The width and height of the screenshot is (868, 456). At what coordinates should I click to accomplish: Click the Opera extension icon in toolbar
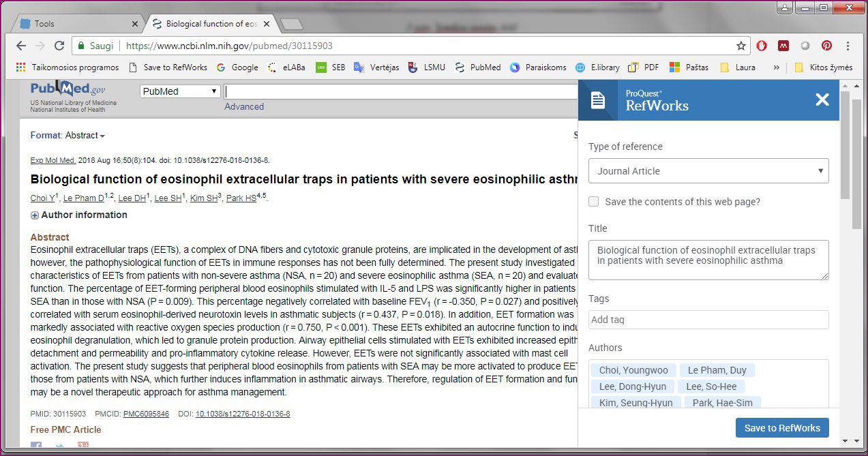[x=762, y=46]
